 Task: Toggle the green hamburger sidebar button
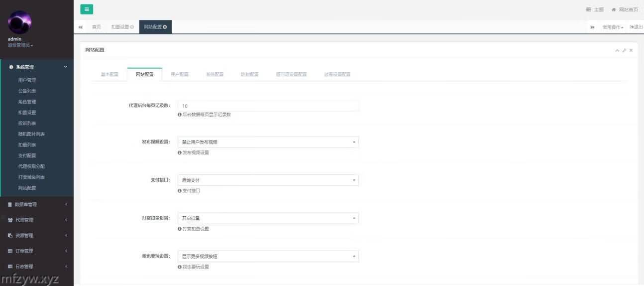[x=87, y=9]
